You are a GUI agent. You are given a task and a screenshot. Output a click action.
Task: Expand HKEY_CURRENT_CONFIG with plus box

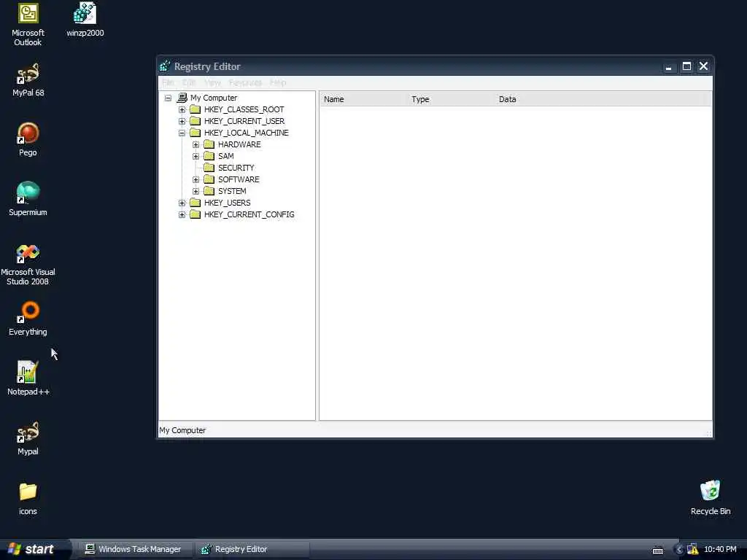pos(182,215)
